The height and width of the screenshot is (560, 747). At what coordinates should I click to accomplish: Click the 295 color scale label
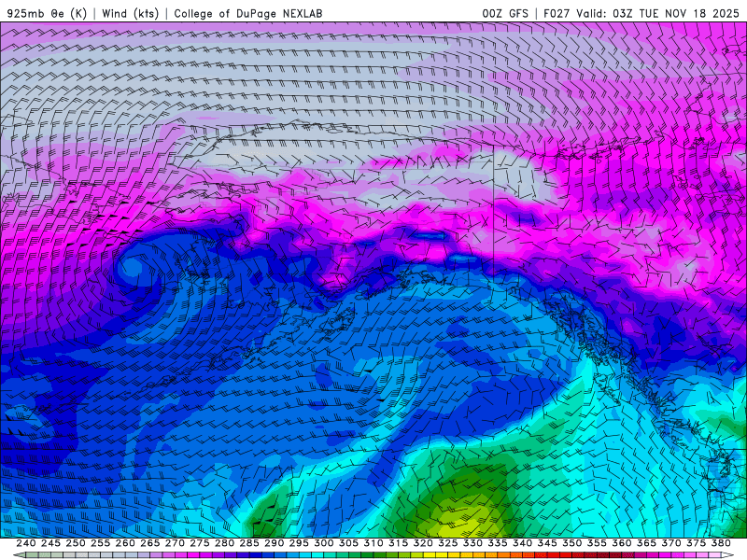[x=299, y=543]
